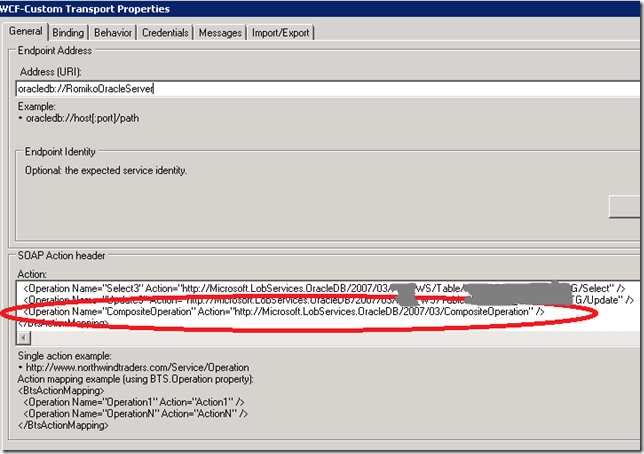Viewport: 644px width, 454px height.
Task: Switch to Import/Export tab
Action: click(281, 33)
